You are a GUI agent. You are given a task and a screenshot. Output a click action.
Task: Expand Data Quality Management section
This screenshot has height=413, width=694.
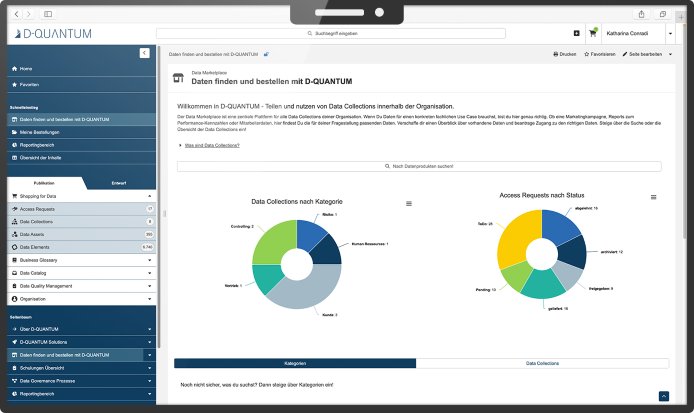(x=80, y=286)
